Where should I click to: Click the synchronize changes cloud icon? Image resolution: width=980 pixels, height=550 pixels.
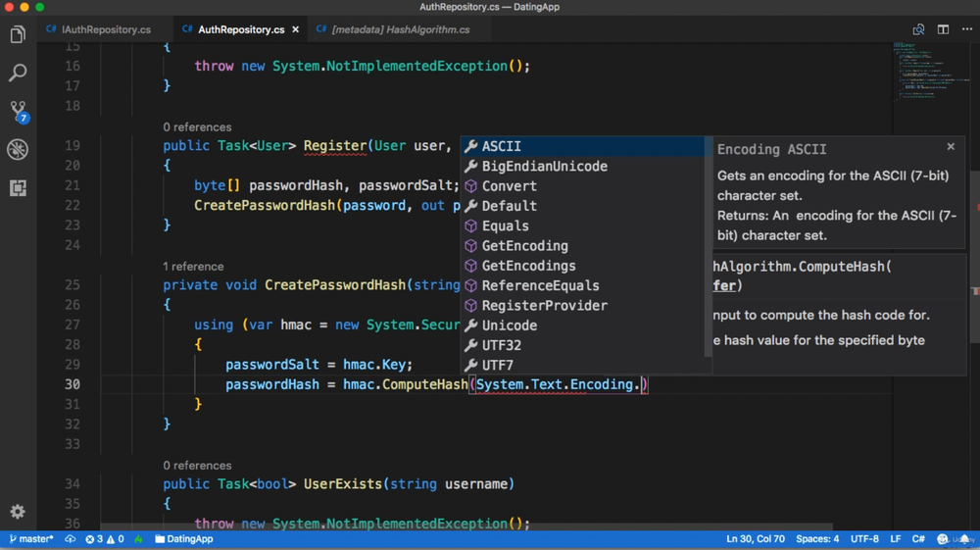coord(70,539)
